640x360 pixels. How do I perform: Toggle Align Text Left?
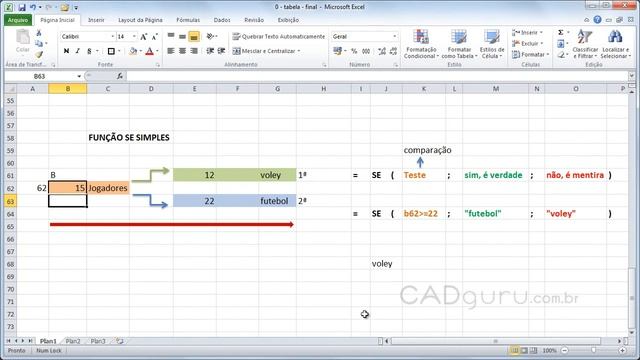pyautogui.click(x=171, y=51)
